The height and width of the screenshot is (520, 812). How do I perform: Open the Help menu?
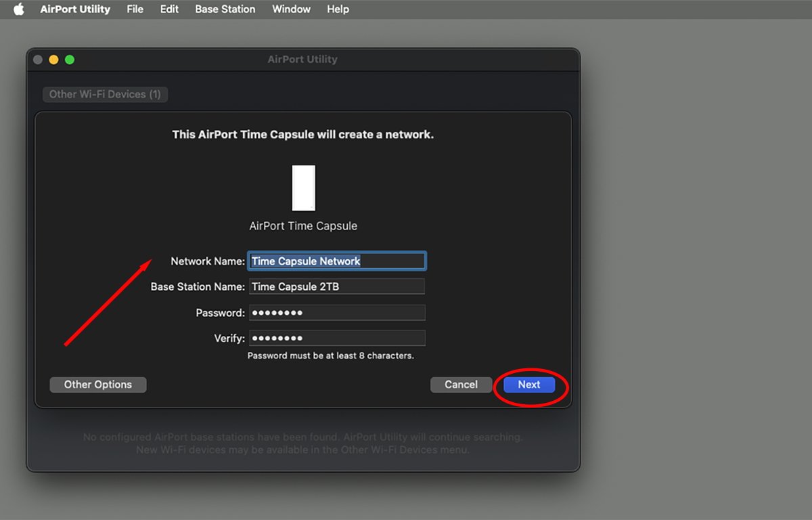click(338, 9)
